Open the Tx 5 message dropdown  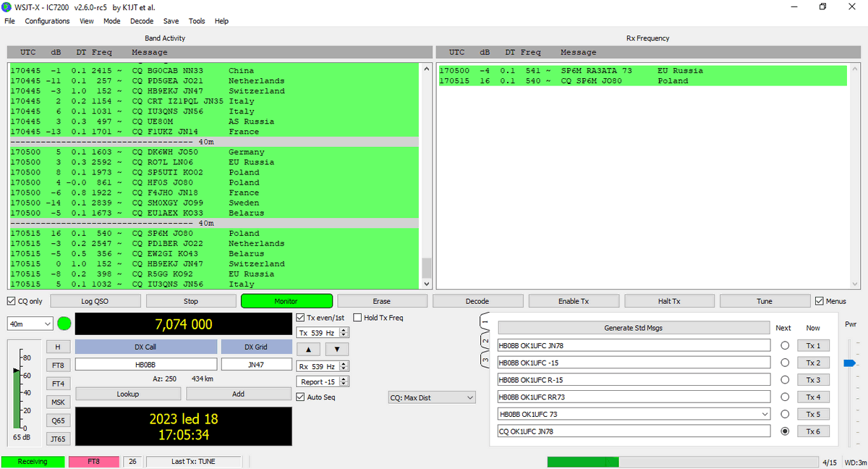[765, 414]
